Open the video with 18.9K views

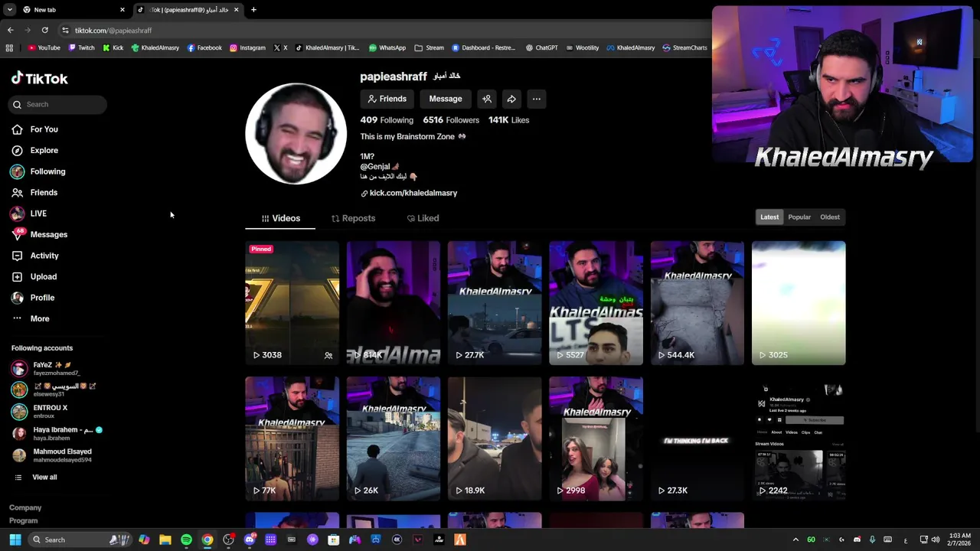coord(495,439)
